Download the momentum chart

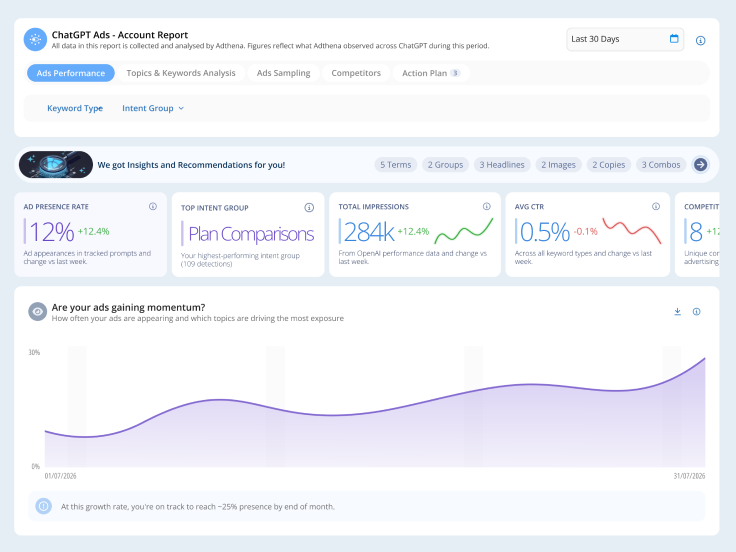point(677,312)
